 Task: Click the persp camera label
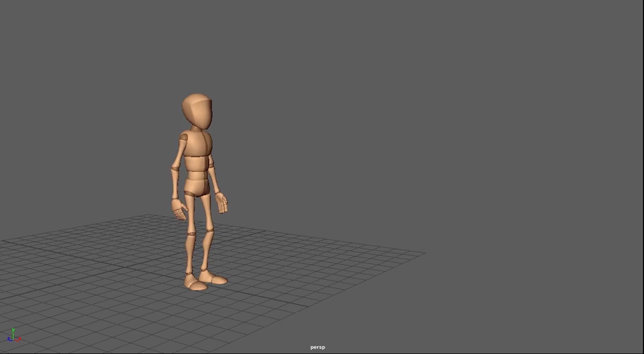317,347
